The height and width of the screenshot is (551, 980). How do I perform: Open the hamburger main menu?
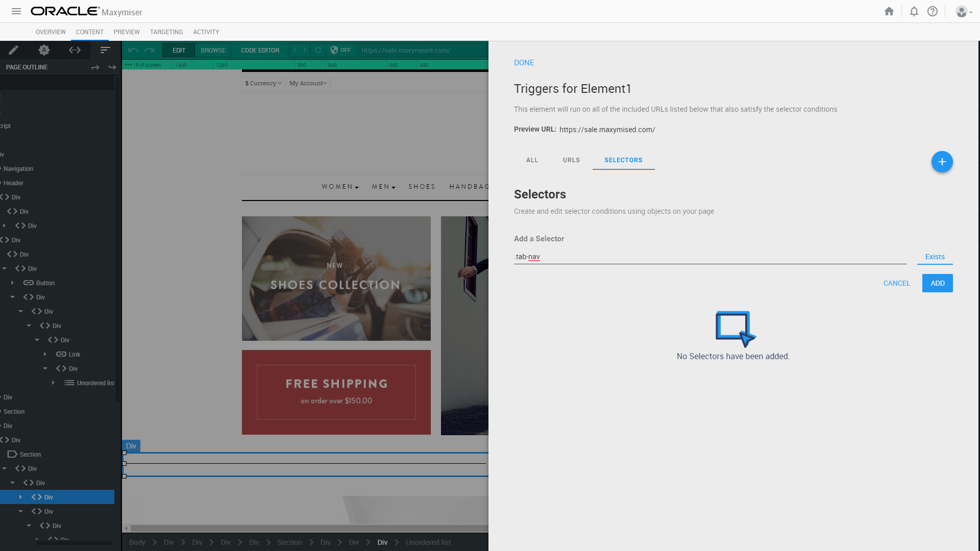coord(16,11)
